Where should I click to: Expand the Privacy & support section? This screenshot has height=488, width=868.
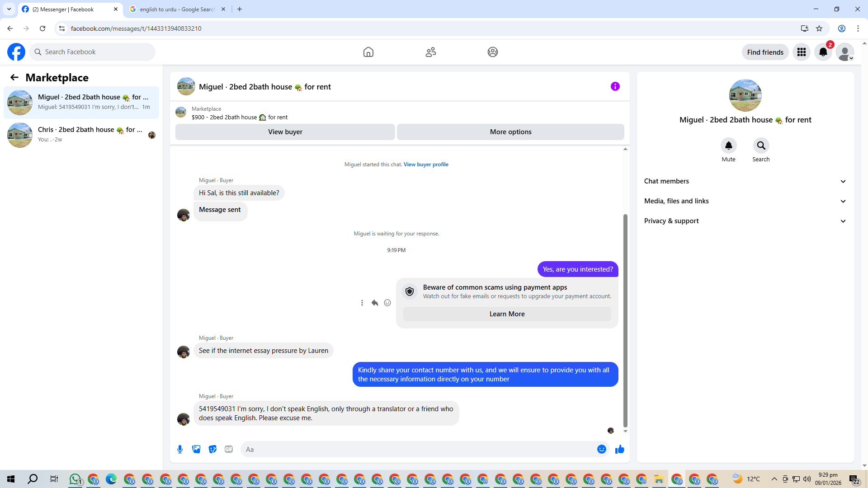click(x=745, y=221)
